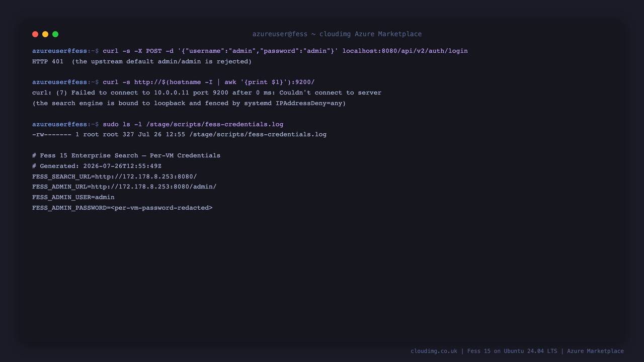Click the green maximize window dot

(x=55, y=34)
